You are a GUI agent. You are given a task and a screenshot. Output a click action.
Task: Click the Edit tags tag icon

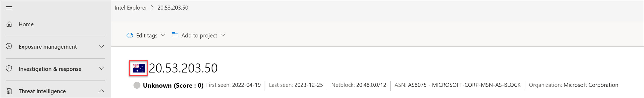pos(130,35)
